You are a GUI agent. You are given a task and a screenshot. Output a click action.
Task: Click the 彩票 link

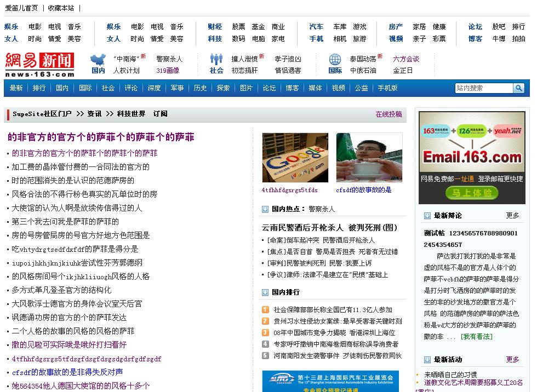pos(439,39)
